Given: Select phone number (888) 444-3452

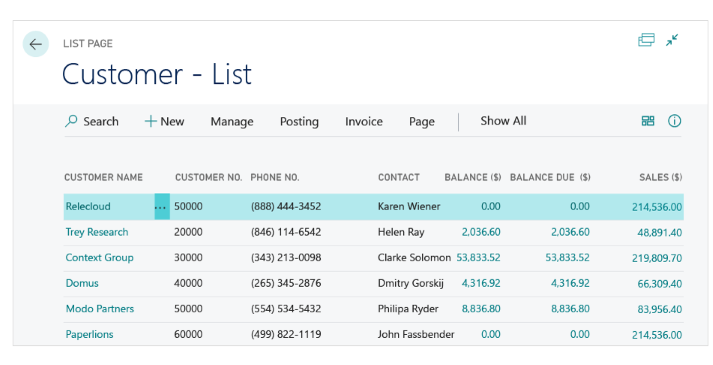Looking at the screenshot, I should pyautogui.click(x=286, y=206).
